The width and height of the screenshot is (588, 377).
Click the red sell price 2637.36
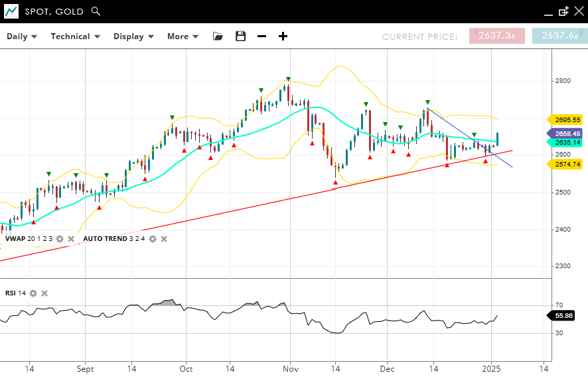pos(496,36)
